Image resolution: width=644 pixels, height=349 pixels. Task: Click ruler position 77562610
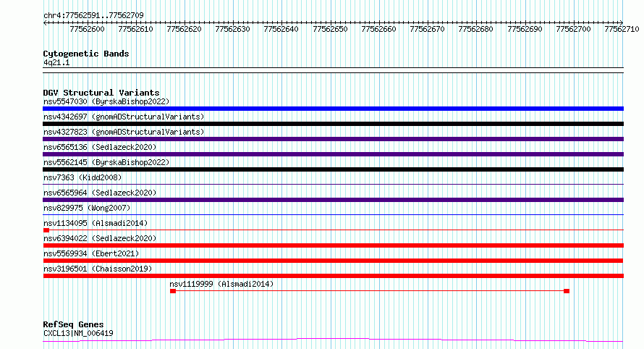click(x=135, y=29)
